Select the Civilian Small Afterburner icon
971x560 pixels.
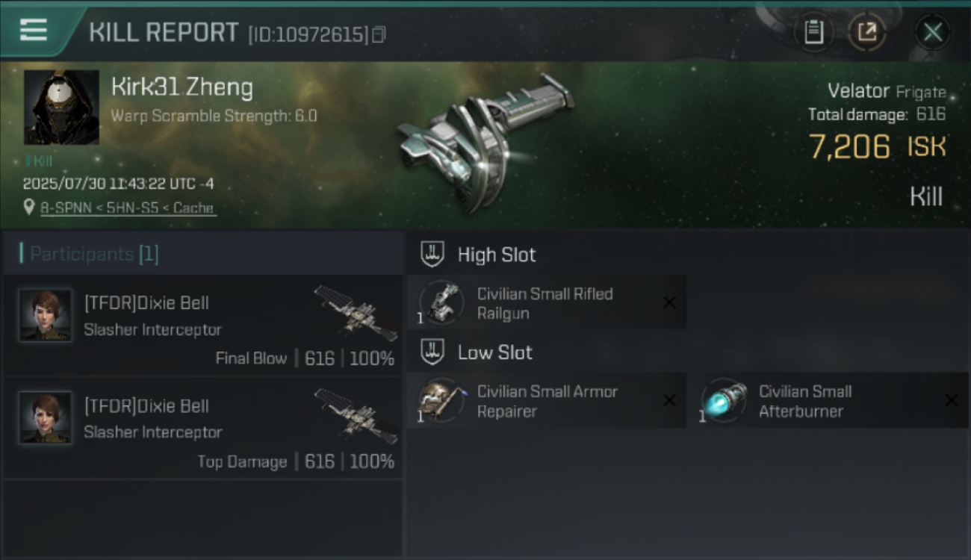[x=723, y=400]
